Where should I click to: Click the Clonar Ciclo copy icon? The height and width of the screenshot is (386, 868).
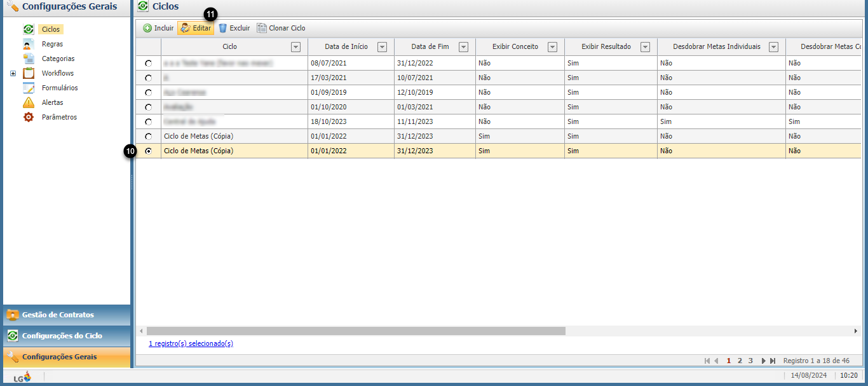pyautogui.click(x=262, y=28)
